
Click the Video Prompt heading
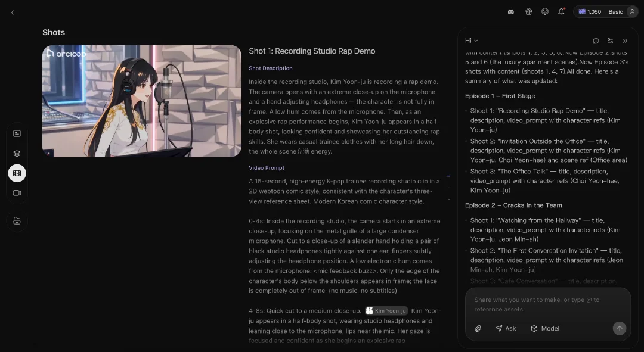pos(266,168)
